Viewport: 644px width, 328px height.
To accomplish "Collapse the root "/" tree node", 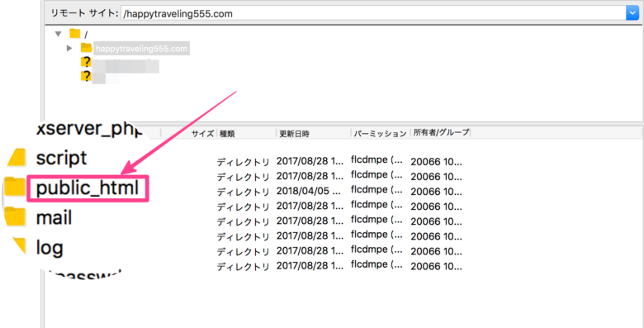I will coord(59,34).
